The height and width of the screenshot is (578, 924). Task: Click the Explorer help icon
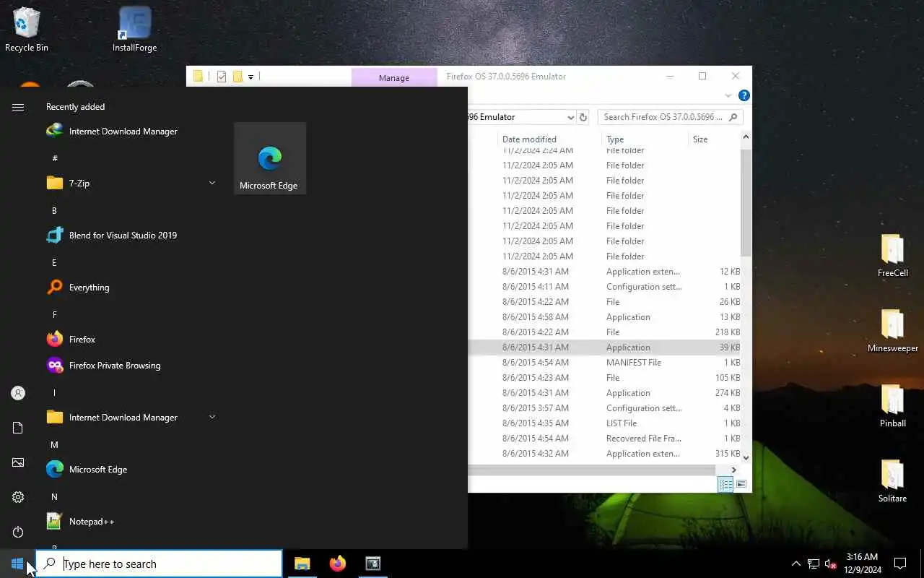click(x=744, y=95)
